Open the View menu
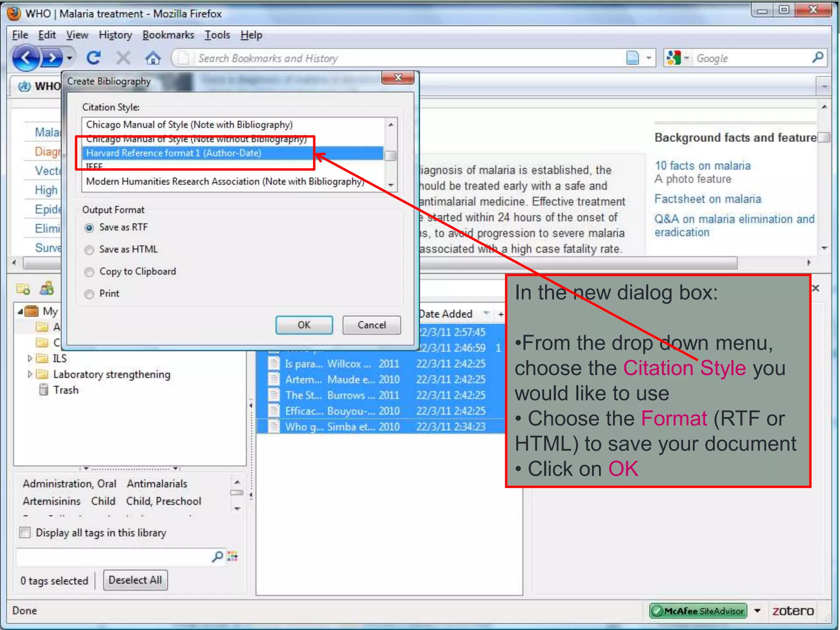The width and height of the screenshot is (840, 630). click(x=77, y=35)
